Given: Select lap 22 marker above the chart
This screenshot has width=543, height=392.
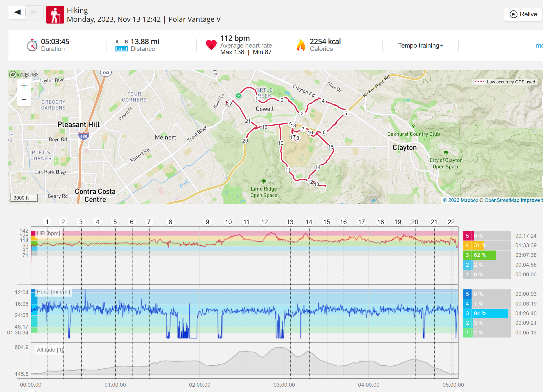Looking at the screenshot, I should click(451, 222).
